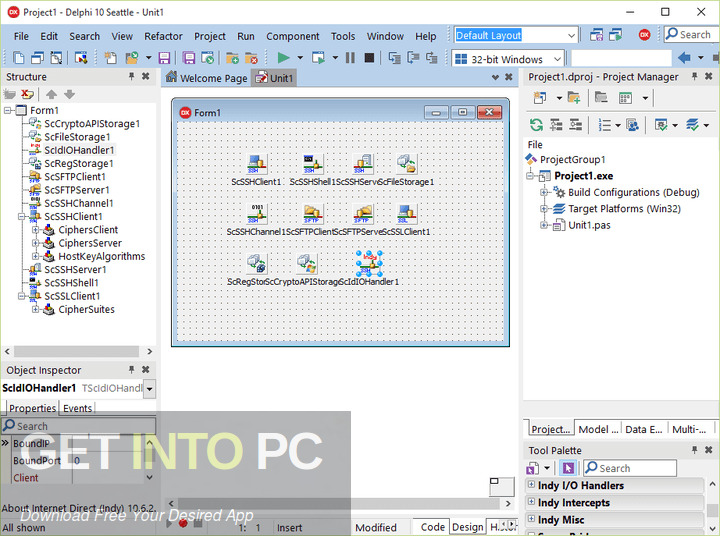Screen dimensions: 720x536
Task: Click the Tool Palette pointer selection icon
Action: pos(568,468)
